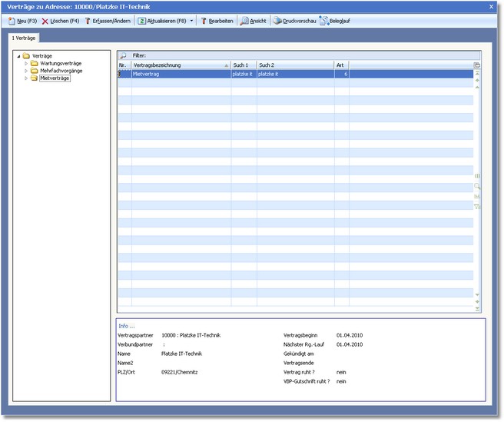The height and width of the screenshot is (422, 504).
Task: Select the Mietverträge folder in tree
Action: (55, 78)
